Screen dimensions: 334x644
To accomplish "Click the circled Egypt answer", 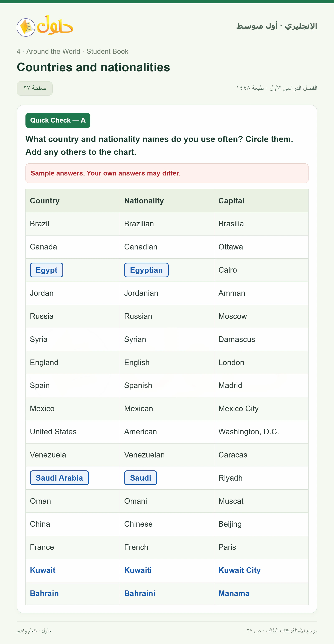I will coord(47,270).
